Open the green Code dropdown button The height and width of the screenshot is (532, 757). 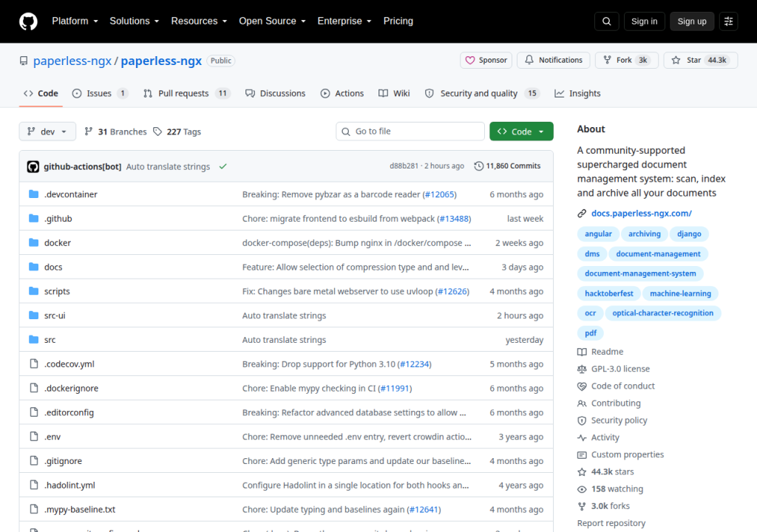[x=521, y=132]
